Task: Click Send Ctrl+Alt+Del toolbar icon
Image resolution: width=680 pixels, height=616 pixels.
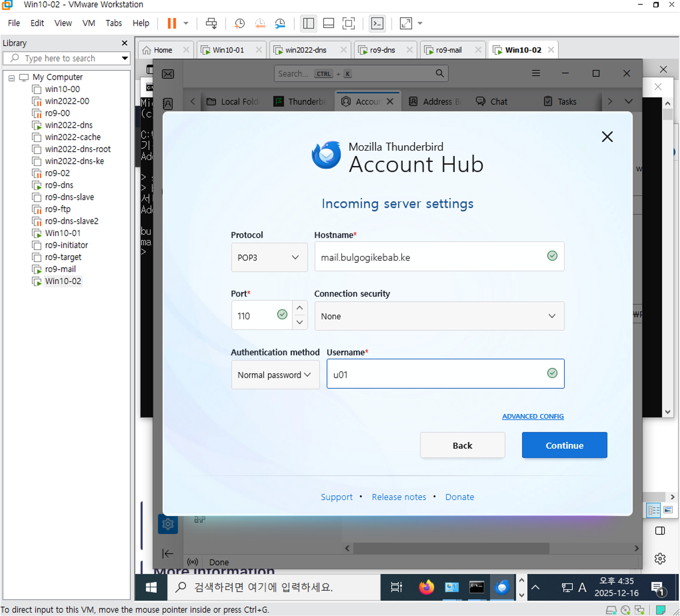Action: tap(211, 23)
